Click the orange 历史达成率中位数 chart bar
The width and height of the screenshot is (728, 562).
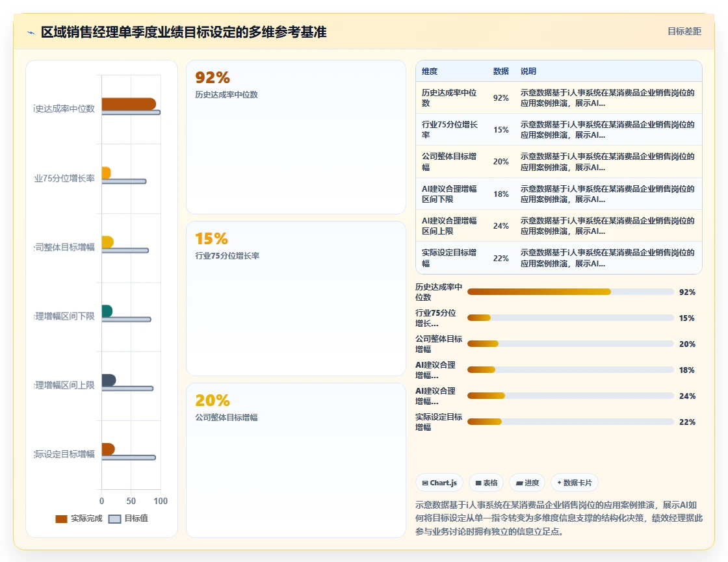[129, 104]
